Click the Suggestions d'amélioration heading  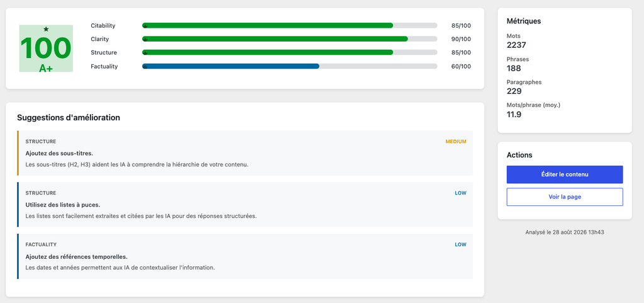(69, 118)
